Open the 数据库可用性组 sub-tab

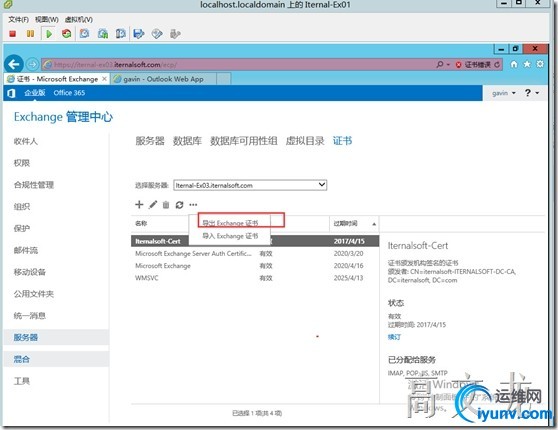[x=244, y=141]
